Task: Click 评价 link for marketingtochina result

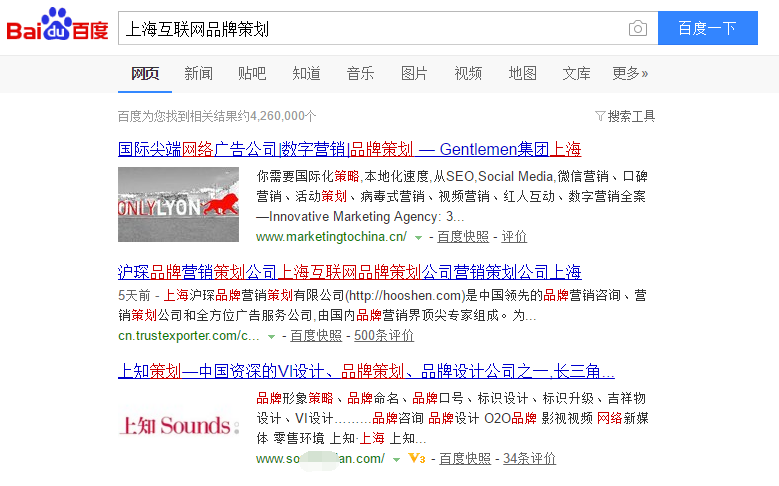Action: pos(514,237)
